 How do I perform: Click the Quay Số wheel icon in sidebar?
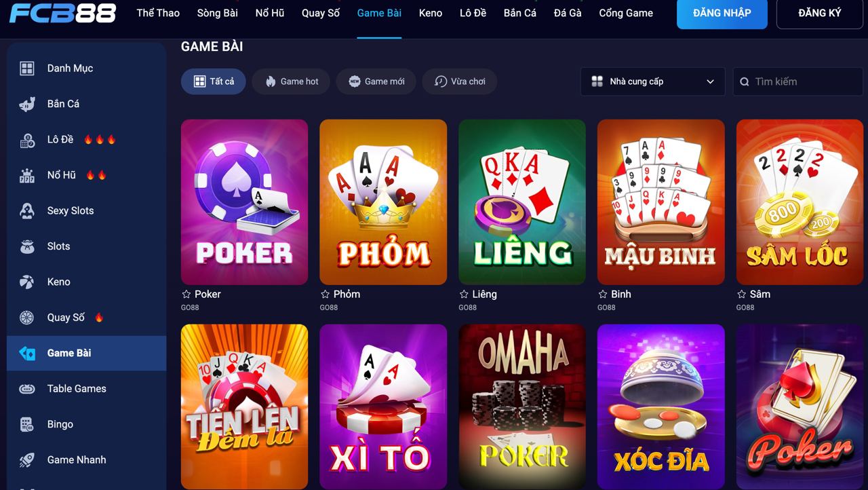tap(27, 318)
